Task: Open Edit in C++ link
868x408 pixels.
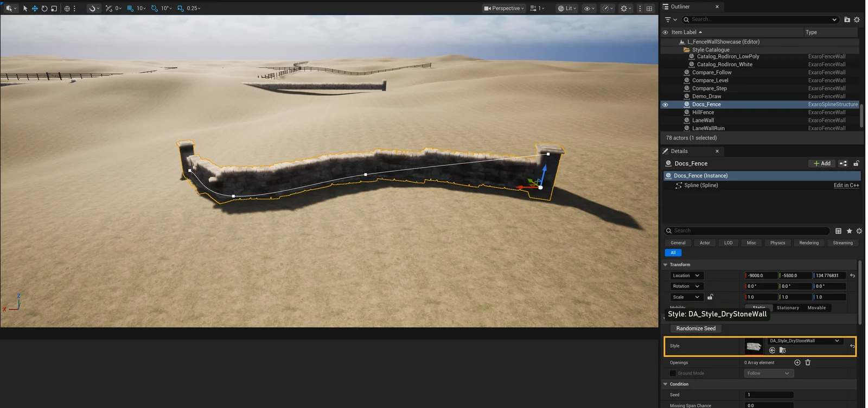Action: (846, 186)
